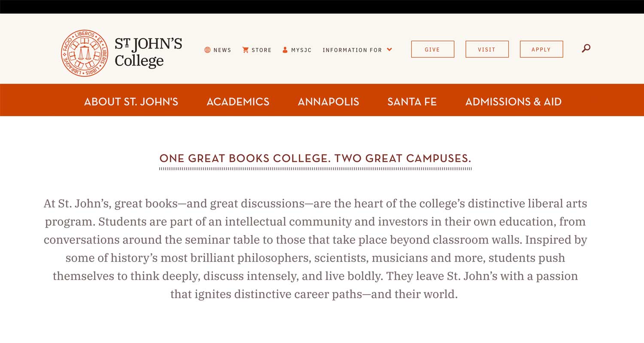The height and width of the screenshot is (343, 644).
Task: Open the About St. John's menu
Action: pos(131,102)
